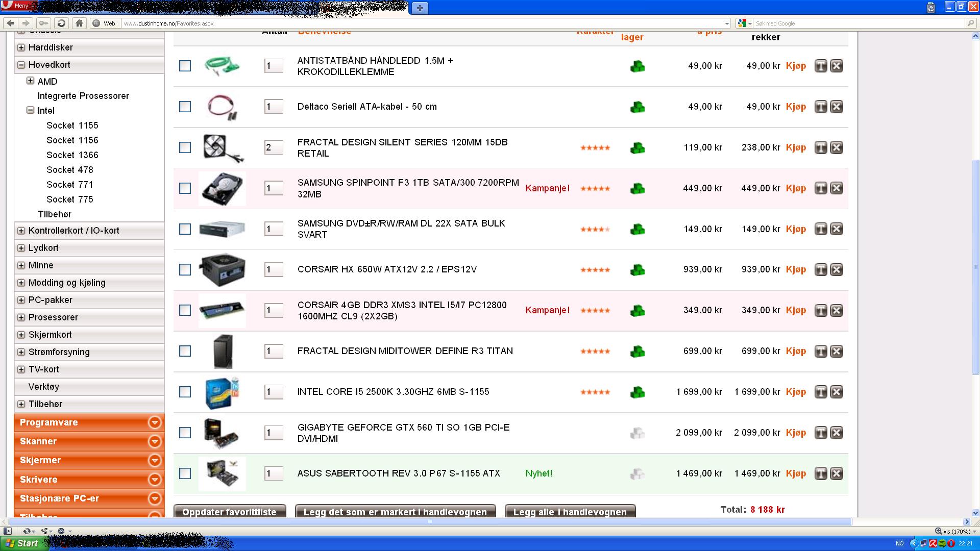Click the address bar URL field
Image resolution: width=980 pixels, height=551 pixels.
pos(426,23)
